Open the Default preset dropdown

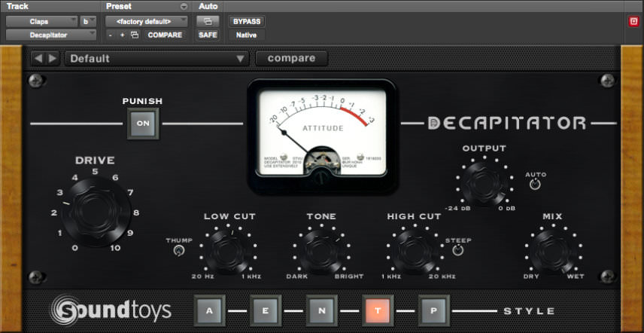tap(157, 58)
